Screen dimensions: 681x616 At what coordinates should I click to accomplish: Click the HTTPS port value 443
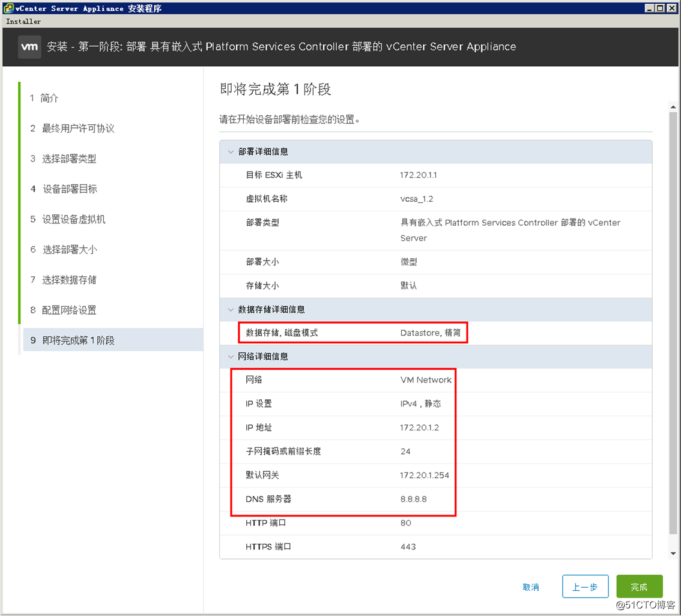pos(408,548)
